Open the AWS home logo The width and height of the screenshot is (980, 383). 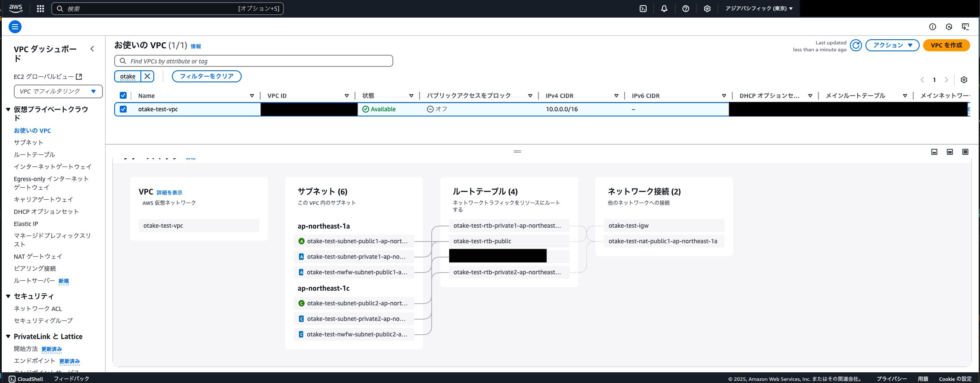(x=16, y=8)
